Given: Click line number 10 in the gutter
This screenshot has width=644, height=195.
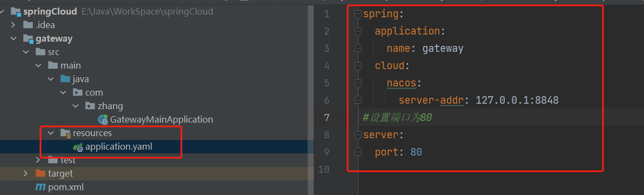Looking at the screenshot, I should tap(324, 170).
